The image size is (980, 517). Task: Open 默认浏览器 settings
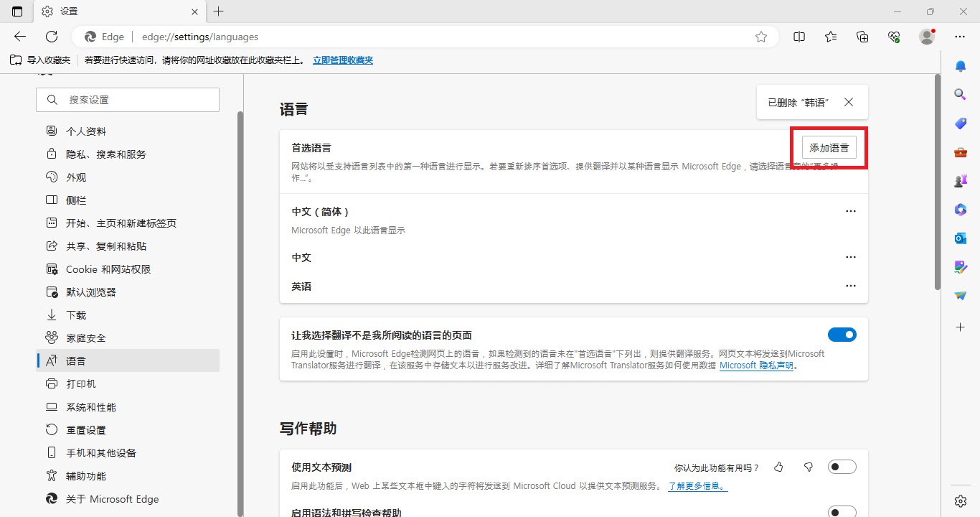pos(128,292)
